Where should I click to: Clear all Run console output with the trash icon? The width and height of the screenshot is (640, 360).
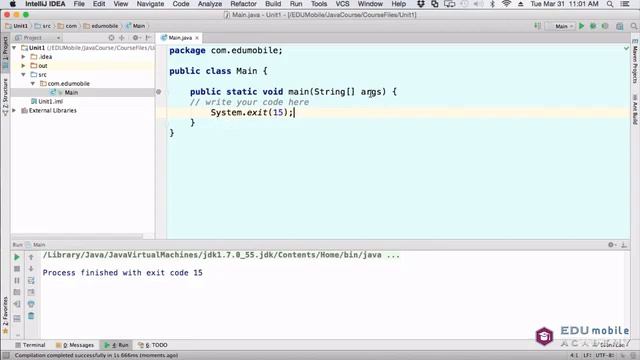coord(31,316)
